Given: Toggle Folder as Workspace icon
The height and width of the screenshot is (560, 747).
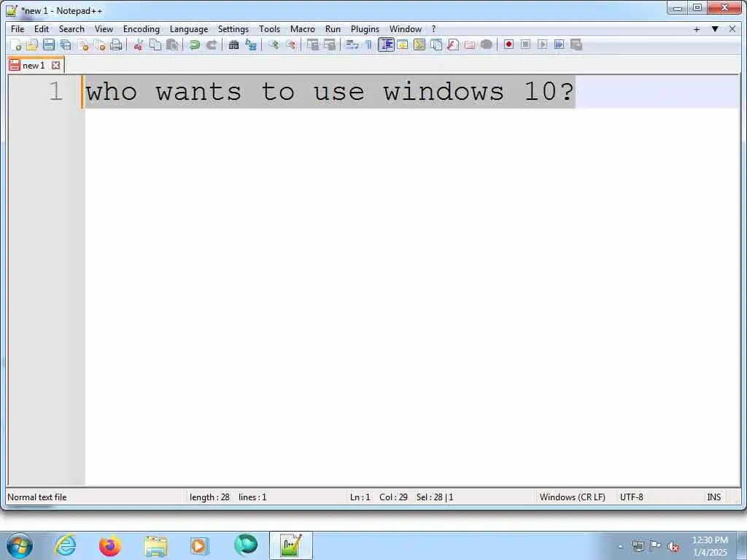Looking at the screenshot, I should click(x=470, y=44).
